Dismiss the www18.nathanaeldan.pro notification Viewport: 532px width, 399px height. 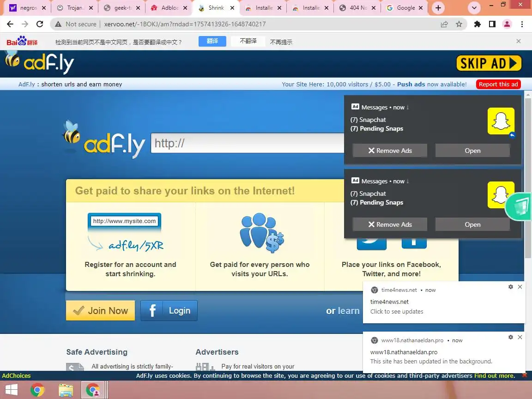pos(520,337)
